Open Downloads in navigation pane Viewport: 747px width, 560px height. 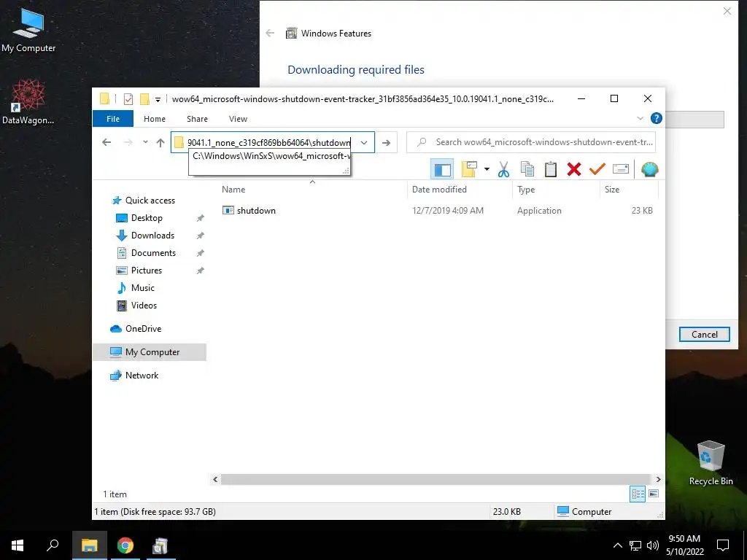click(x=152, y=236)
